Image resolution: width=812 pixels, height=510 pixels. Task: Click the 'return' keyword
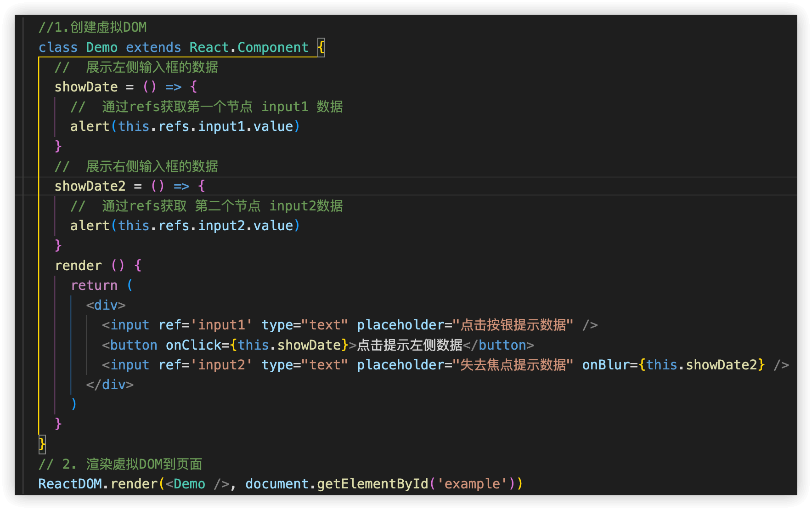pyautogui.click(x=94, y=285)
